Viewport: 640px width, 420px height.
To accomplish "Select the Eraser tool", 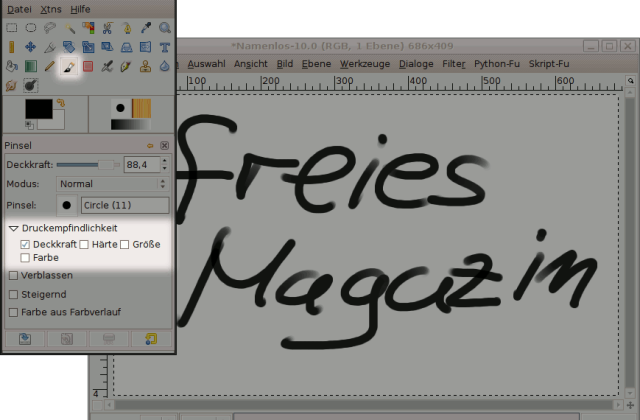I will (x=88, y=66).
